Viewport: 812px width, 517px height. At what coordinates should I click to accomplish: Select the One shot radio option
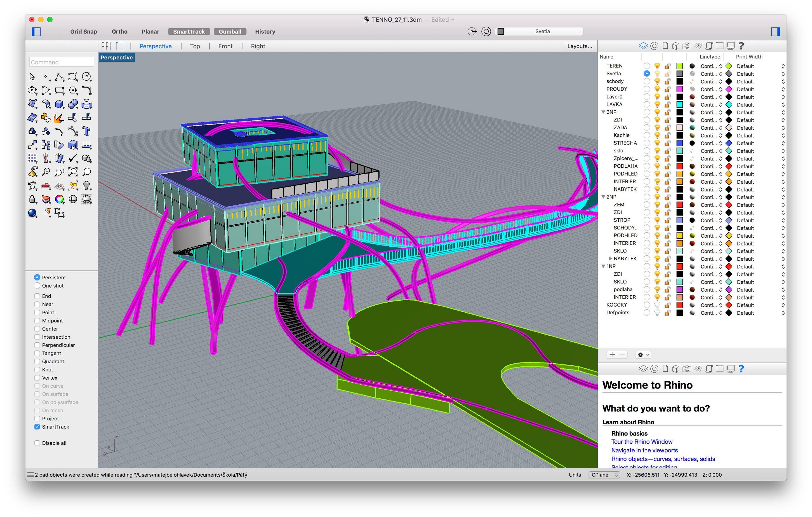[37, 286]
